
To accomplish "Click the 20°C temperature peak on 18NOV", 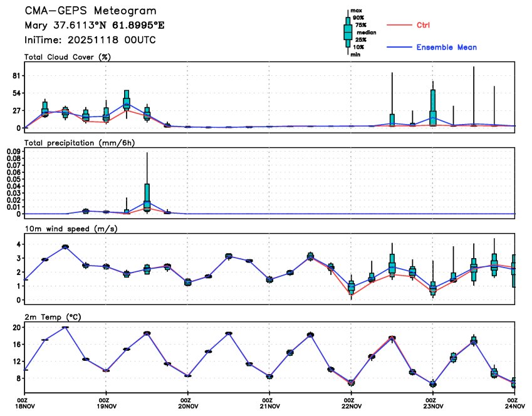I will pos(65,327).
